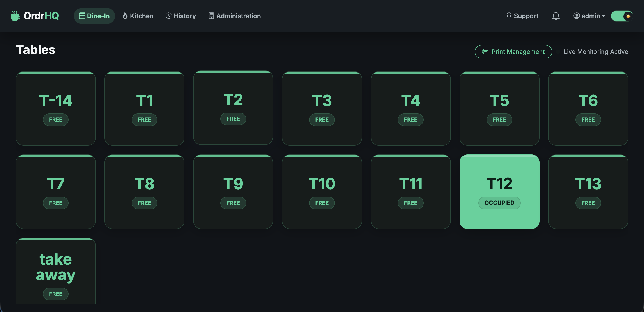
Task: Select table T4 card
Action: (410, 108)
